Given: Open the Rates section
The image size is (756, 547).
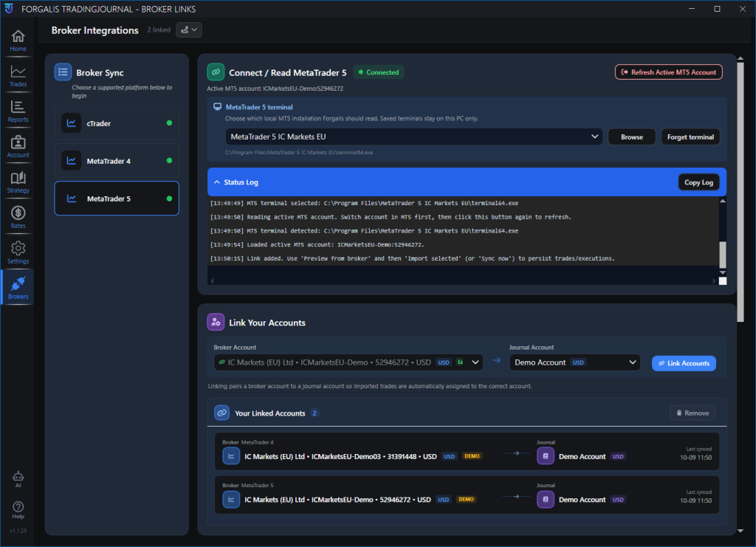Looking at the screenshot, I should (18, 218).
